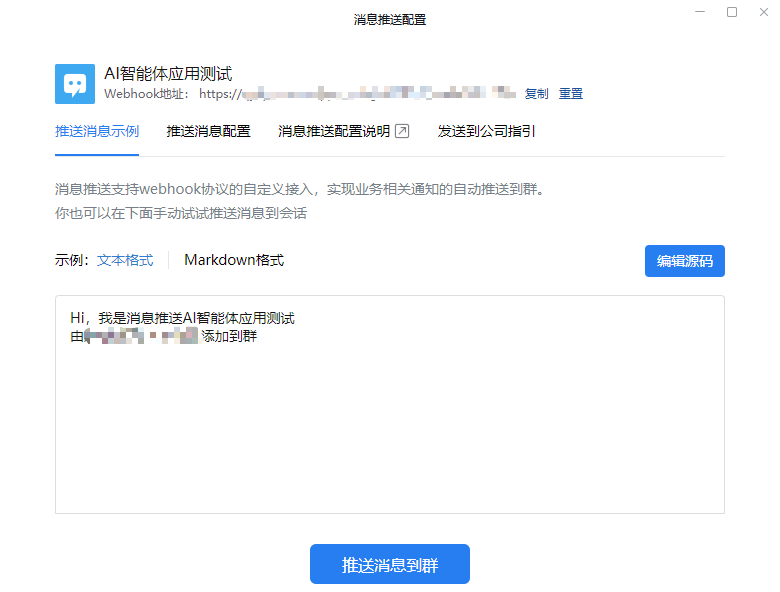The image size is (780, 592).
Task: Reset the Webhook address via 重置
Action: [x=570, y=94]
